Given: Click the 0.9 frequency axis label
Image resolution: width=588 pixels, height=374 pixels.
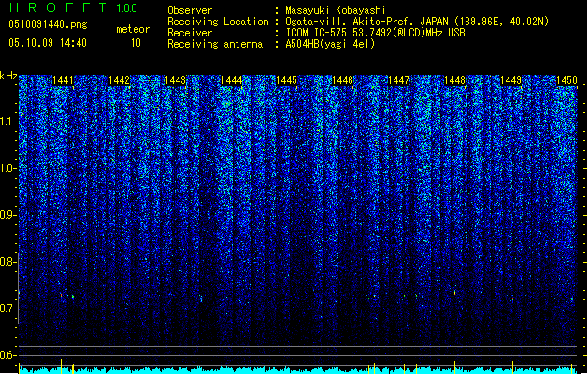Looking at the screenshot, I should tap(7, 215).
